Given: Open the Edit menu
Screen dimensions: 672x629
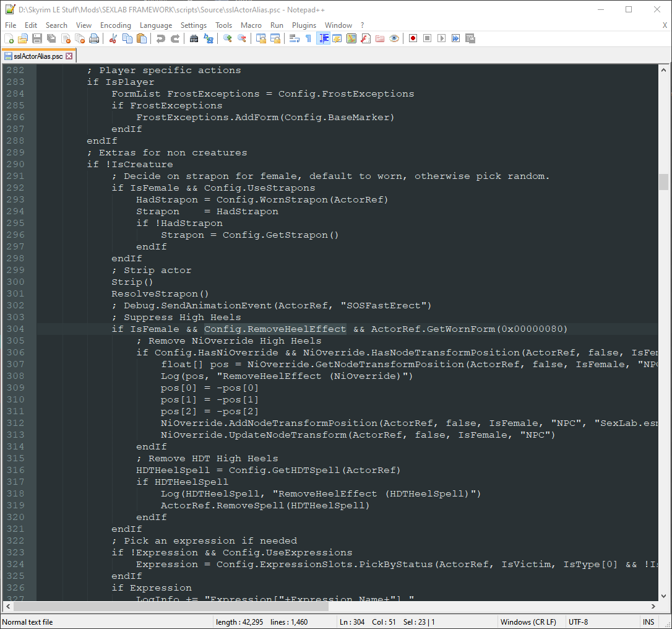Looking at the screenshot, I should [x=31, y=25].
